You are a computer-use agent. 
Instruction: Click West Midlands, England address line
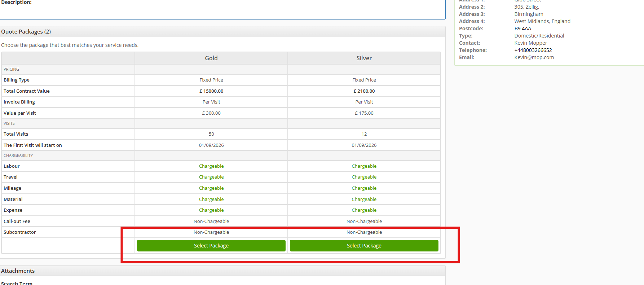pos(542,21)
